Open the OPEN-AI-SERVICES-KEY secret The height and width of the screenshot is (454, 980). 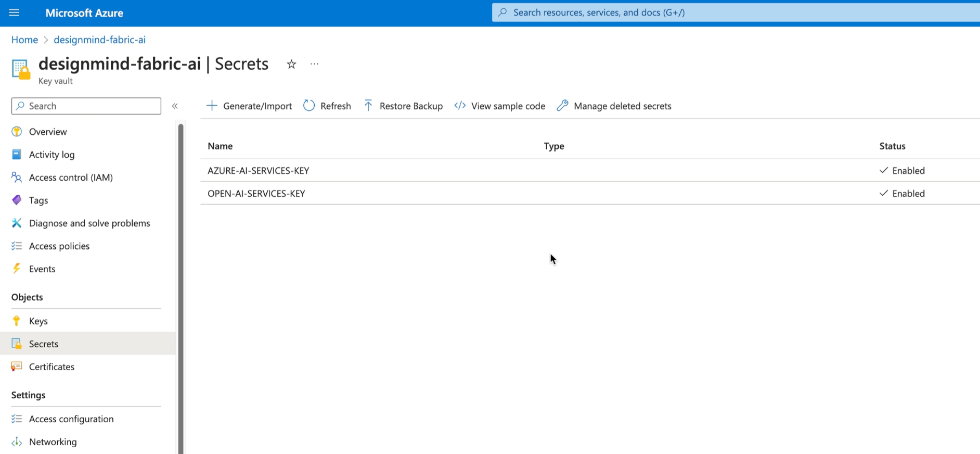pos(256,194)
